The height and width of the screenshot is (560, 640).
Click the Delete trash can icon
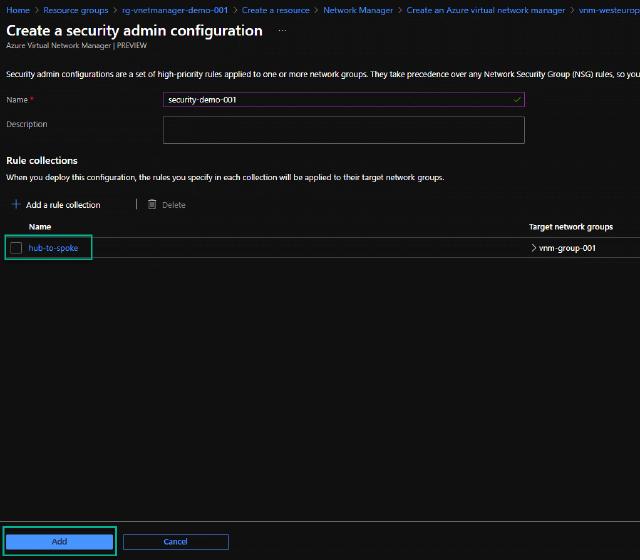click(152, 204)
